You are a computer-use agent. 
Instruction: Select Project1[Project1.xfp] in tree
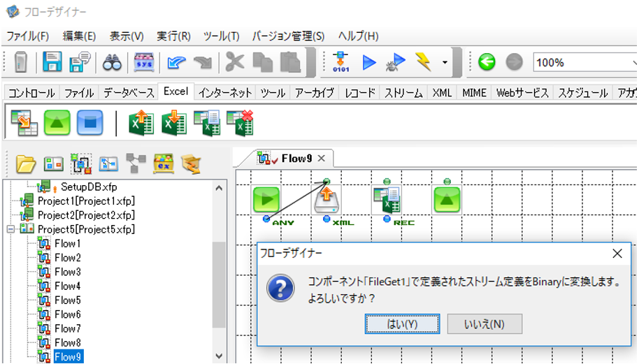86,201
